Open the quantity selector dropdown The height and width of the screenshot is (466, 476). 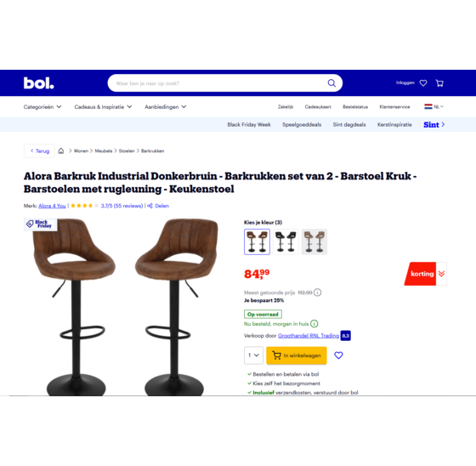[x=253, y=355]
